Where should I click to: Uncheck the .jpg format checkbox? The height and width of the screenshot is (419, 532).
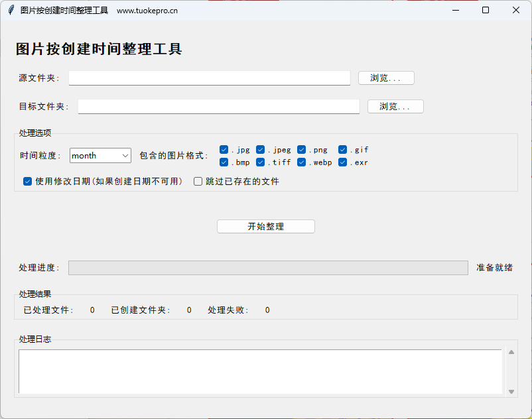[x=224, y=149]
